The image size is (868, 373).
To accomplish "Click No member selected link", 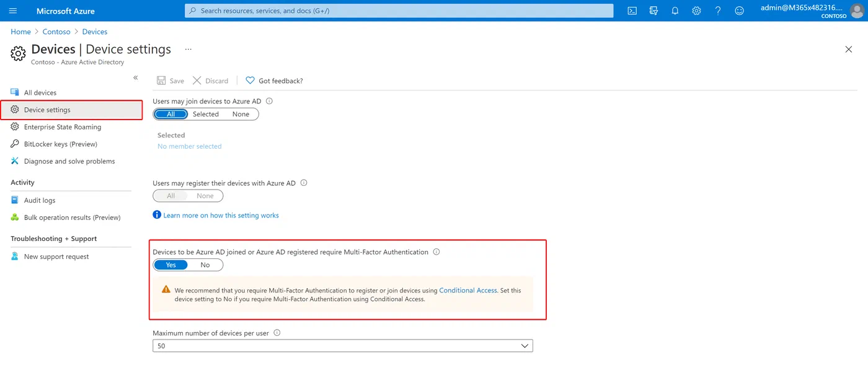I will tap(189, 146).
